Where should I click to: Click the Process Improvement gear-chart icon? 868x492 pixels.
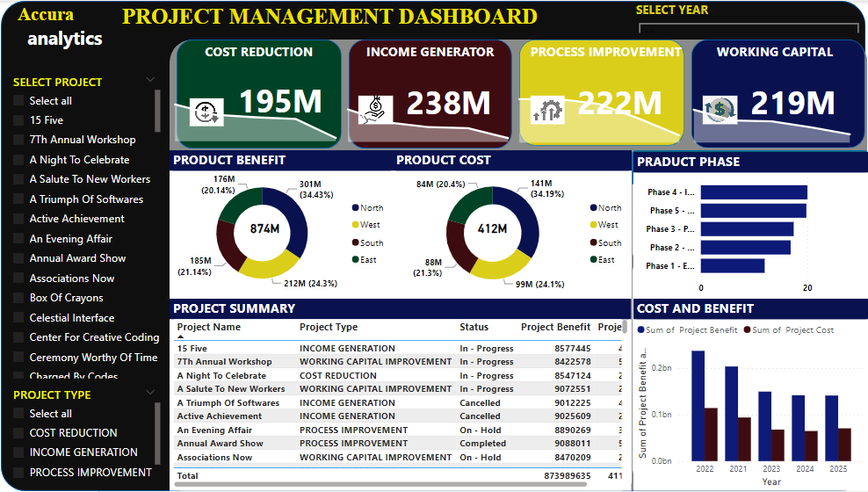pyautogui.click(x=546, y=111)
